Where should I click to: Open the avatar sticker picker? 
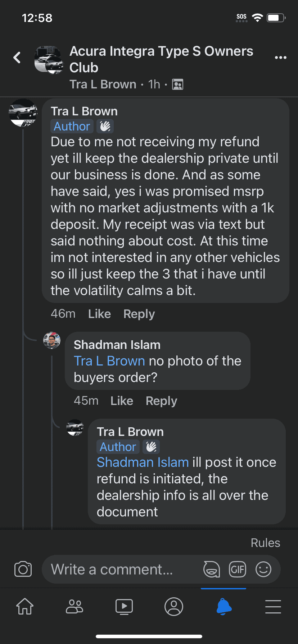[212, 569]
